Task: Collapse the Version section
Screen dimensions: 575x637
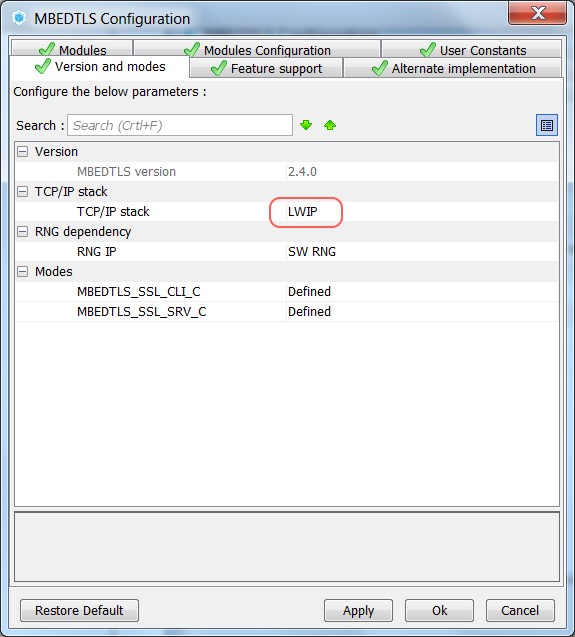Action: coord(23,152)
